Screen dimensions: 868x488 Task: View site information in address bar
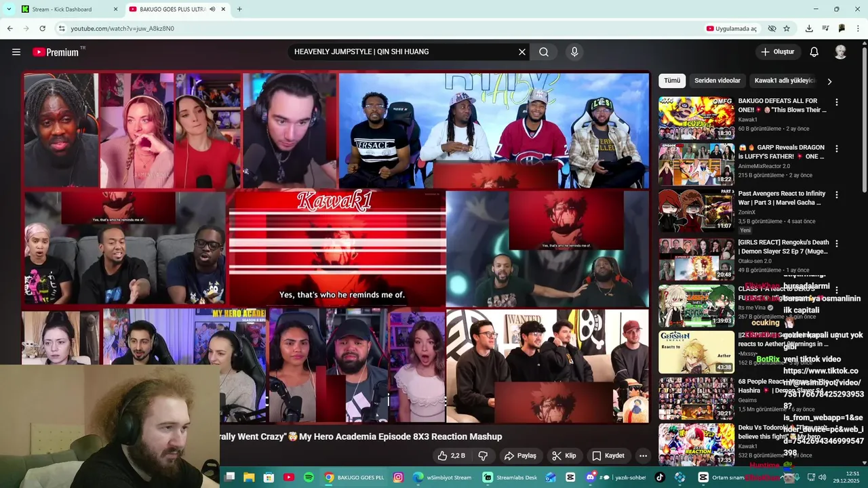tap(62, 28)
